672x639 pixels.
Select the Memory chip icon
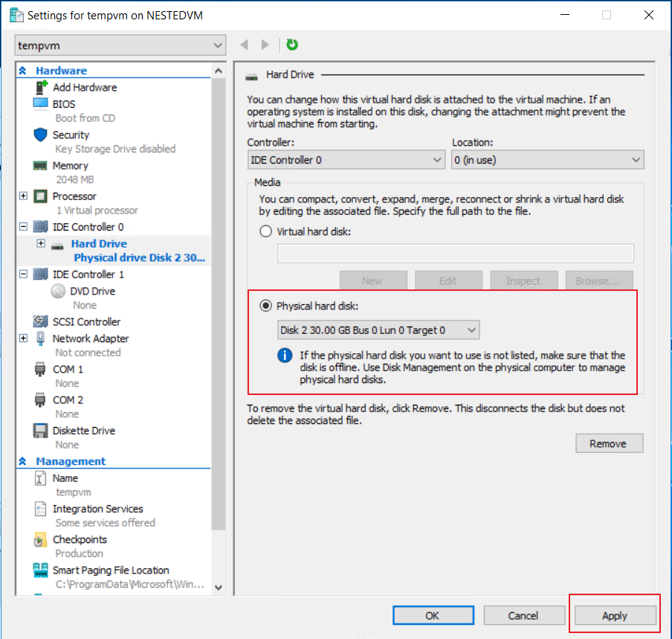tap(41, 166)
